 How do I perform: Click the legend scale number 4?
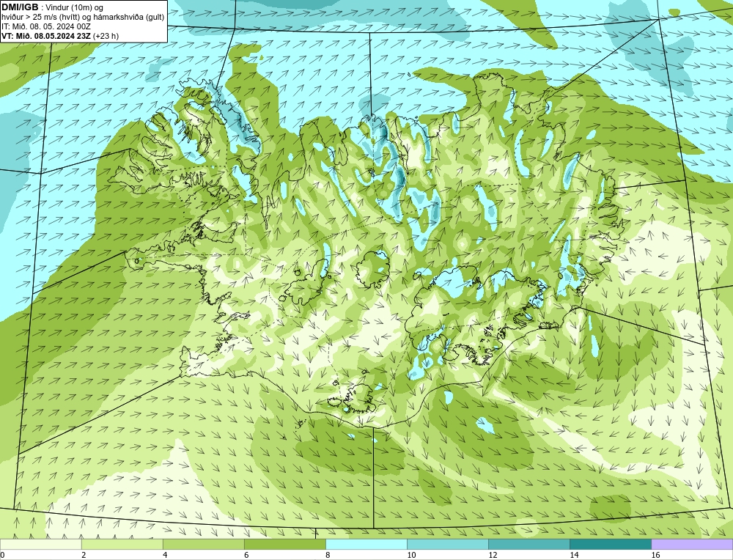165,555
